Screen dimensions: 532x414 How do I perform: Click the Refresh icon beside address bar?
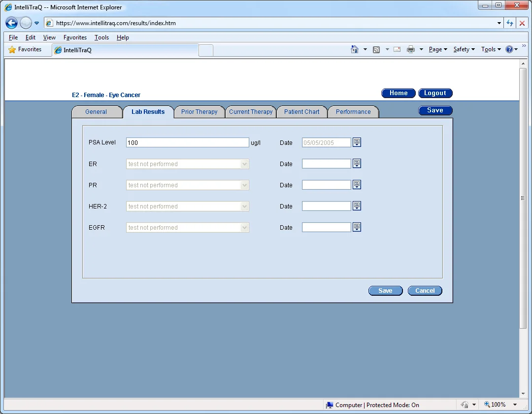[x=510, y=23]
